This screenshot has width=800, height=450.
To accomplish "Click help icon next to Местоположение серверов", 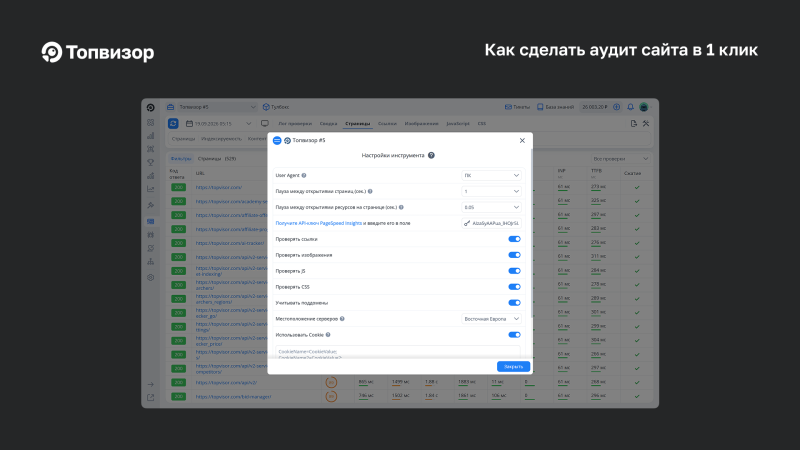I will 342,319.
